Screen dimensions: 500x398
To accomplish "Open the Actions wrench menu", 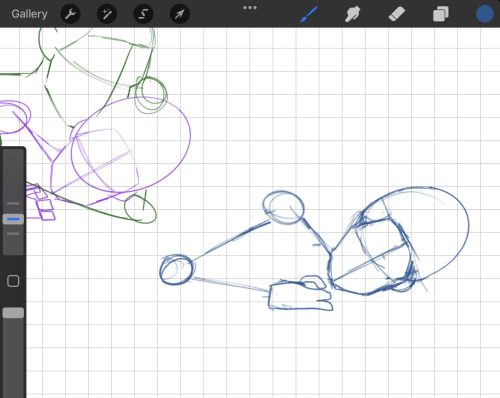I will pyautogui.click(x=70, y=14).
